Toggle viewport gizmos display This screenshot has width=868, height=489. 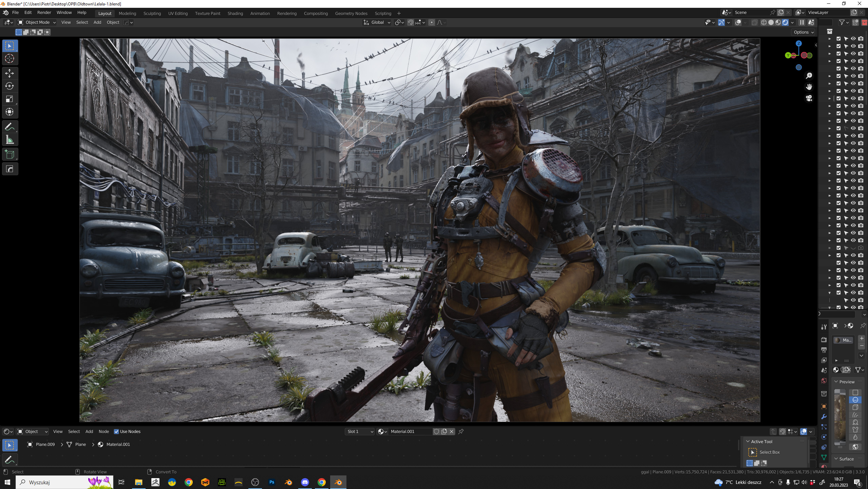point(721,22)
